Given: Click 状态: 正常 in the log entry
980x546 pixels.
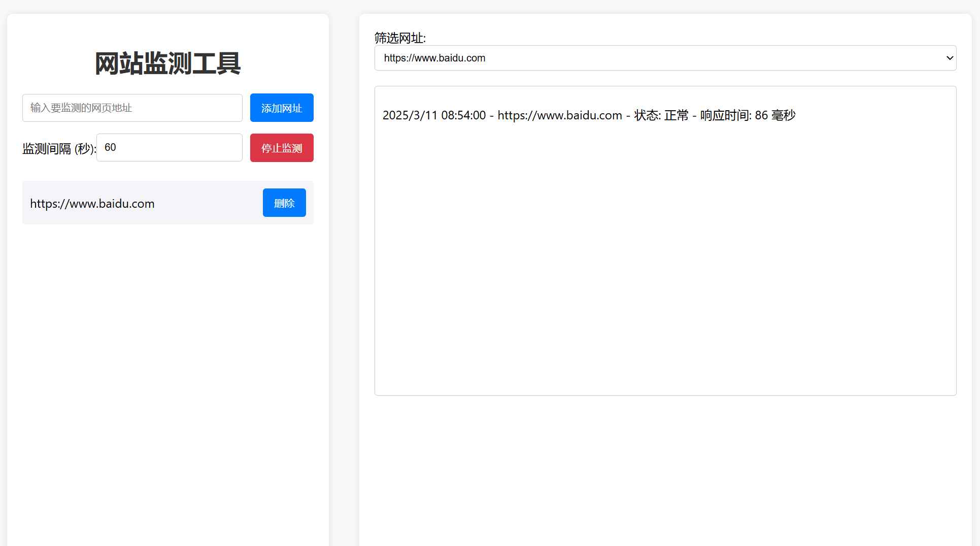Looking at the screenshot, I should pyautogui.click(x=661, y=115).
